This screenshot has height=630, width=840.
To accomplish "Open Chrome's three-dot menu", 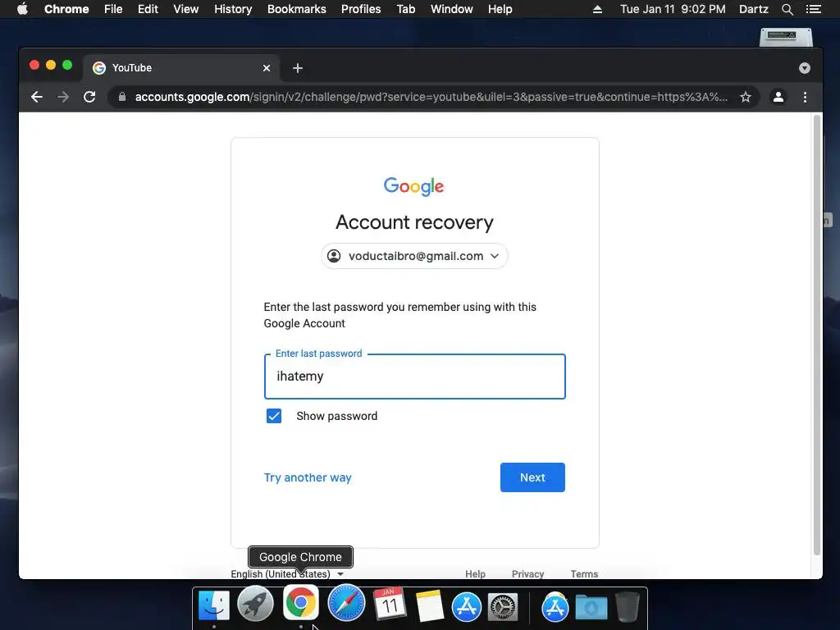I will click(805, 97).
